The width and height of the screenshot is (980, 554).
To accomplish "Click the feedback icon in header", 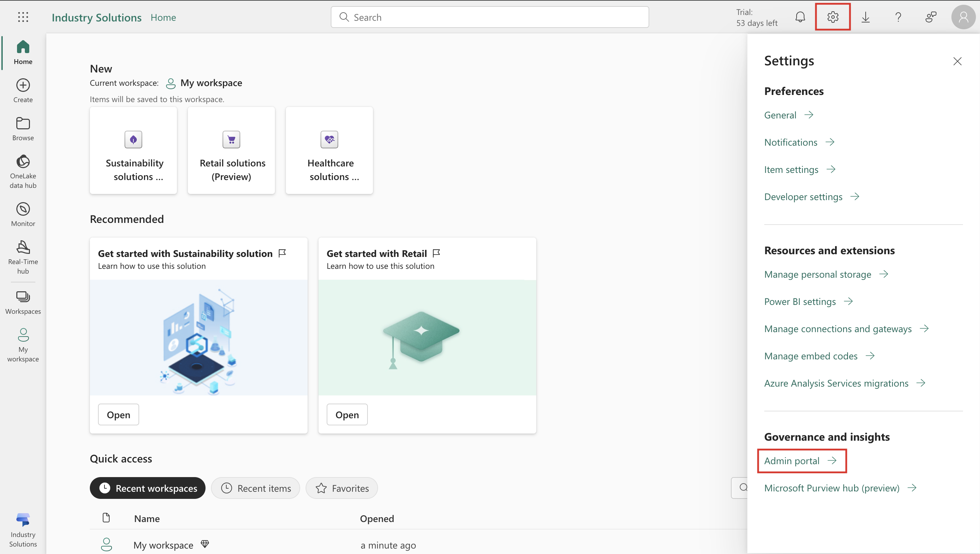I will tap(931, 17).
